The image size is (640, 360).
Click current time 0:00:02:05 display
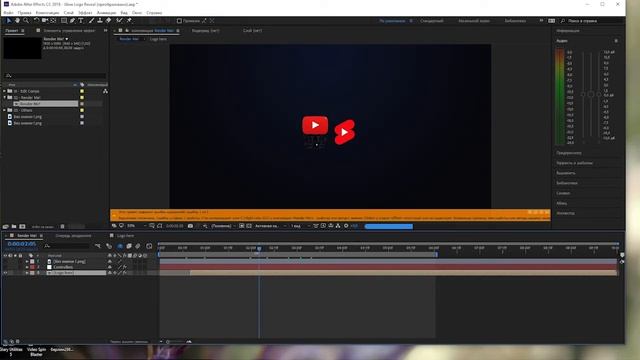22,244
